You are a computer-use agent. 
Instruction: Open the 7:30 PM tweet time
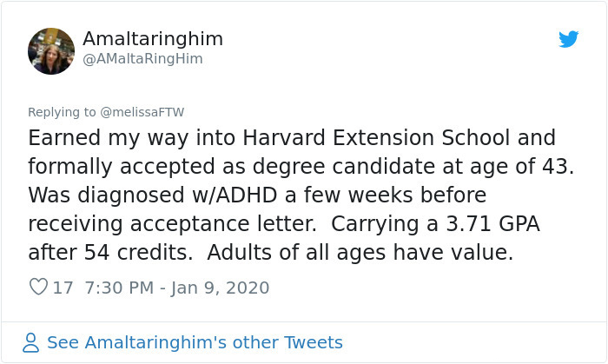point(121,287)
